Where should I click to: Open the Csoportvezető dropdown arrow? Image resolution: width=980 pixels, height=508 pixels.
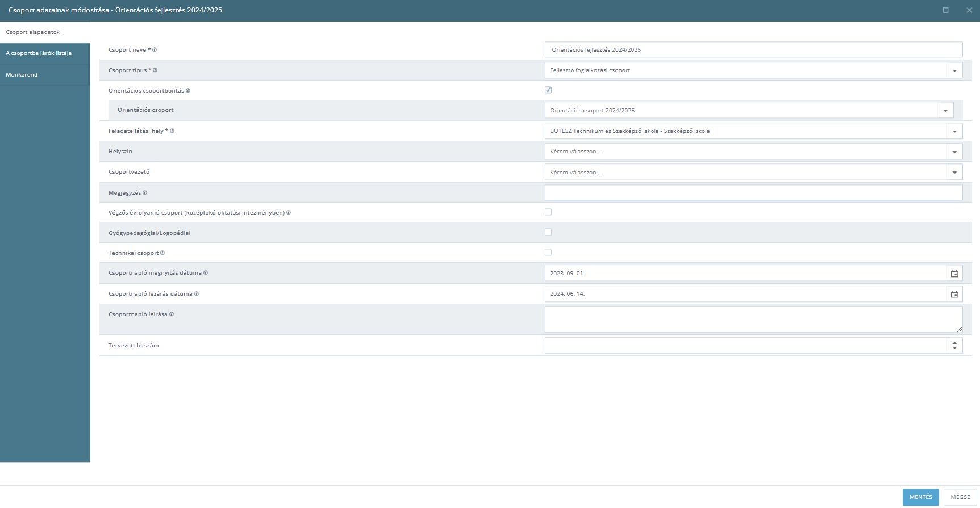(954, 173)
